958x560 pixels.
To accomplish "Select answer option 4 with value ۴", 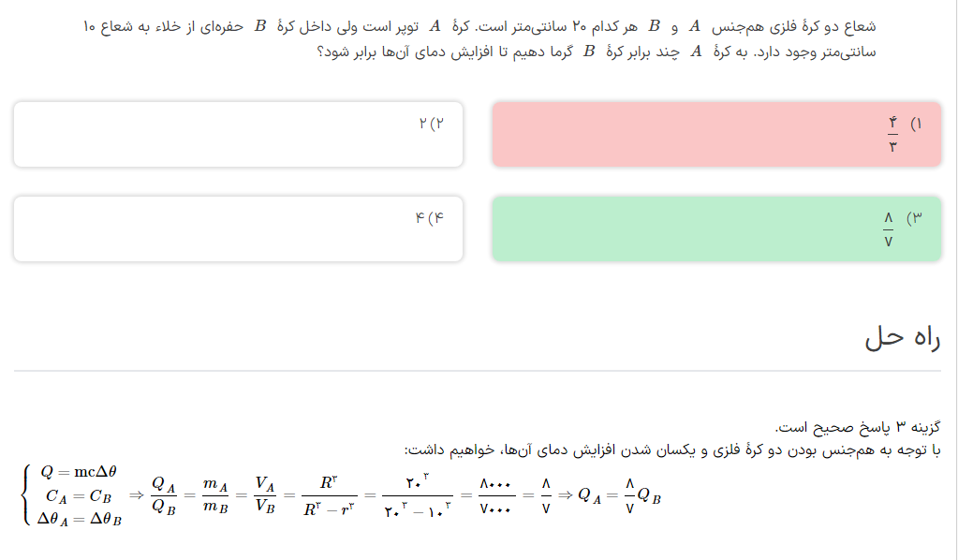I will 238,228.
